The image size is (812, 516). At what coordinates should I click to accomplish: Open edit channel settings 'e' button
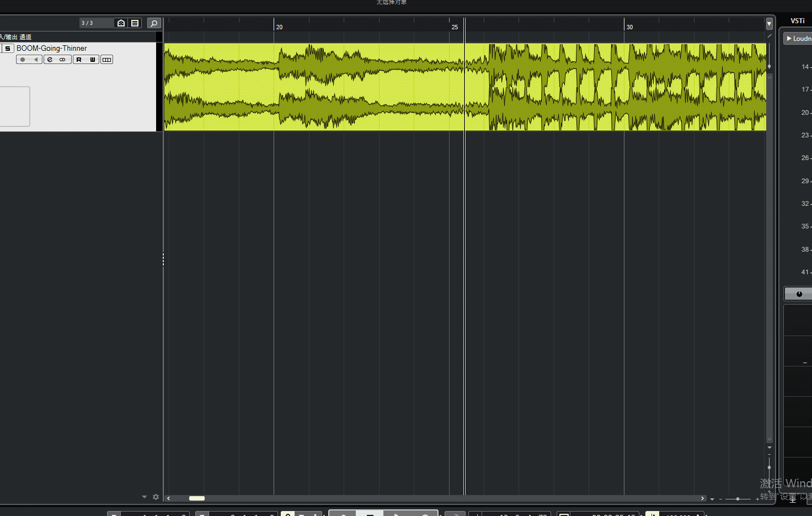coord(50,60)
